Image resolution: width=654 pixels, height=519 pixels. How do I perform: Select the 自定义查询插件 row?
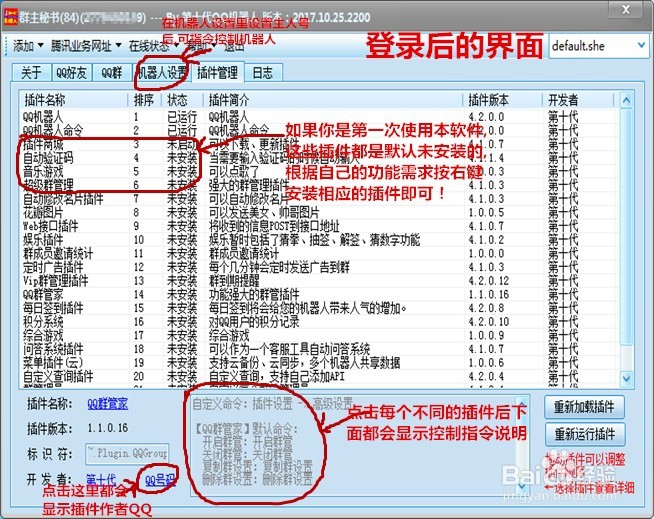[x=319, y=376]
